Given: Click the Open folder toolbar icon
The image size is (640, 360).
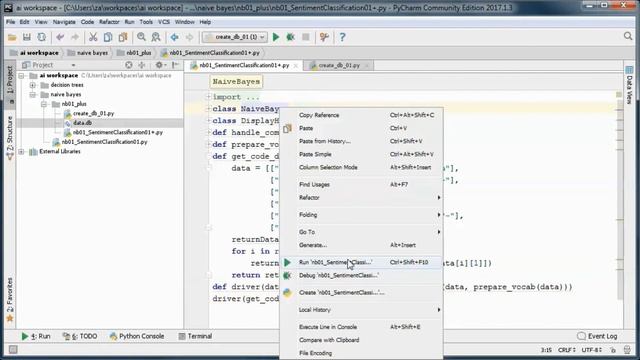Looking at the screenshot, I should pyautogui.click(x=12, y=38).
